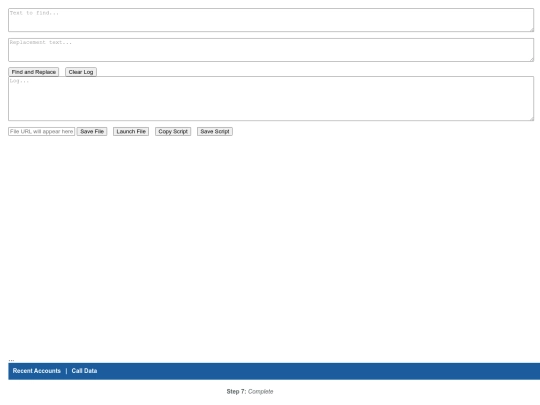Screen dimensions: 540x405
Task: Click the 'Step 7:' label
Action: pos(236,392)
